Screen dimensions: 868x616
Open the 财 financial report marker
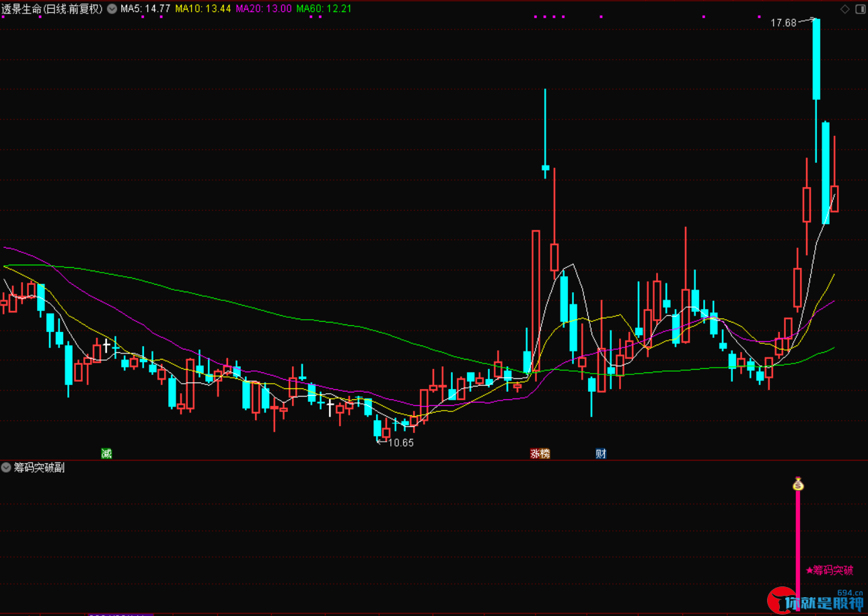coord(601,454)
